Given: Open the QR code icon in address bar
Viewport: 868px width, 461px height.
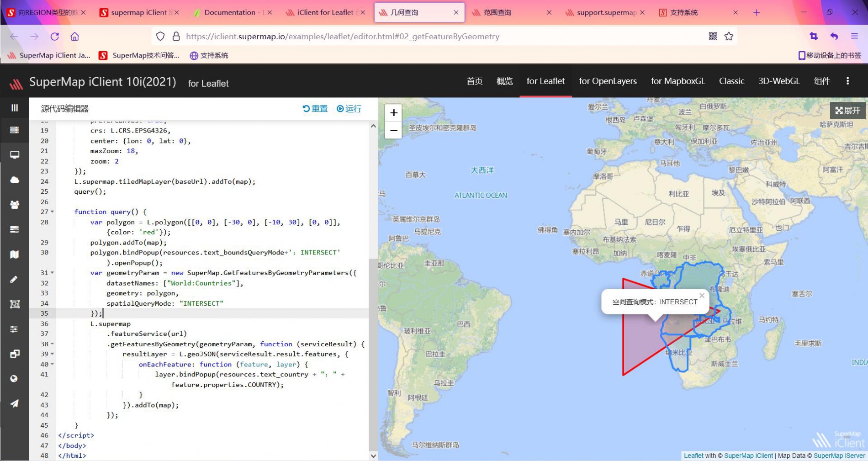Looking at the screenshot, I should [713, 37].
